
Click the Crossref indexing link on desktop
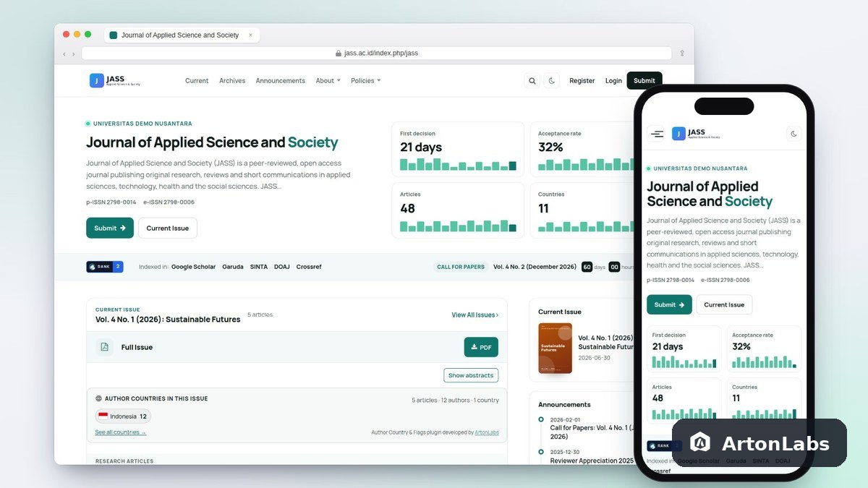click(x=309, y=267)
